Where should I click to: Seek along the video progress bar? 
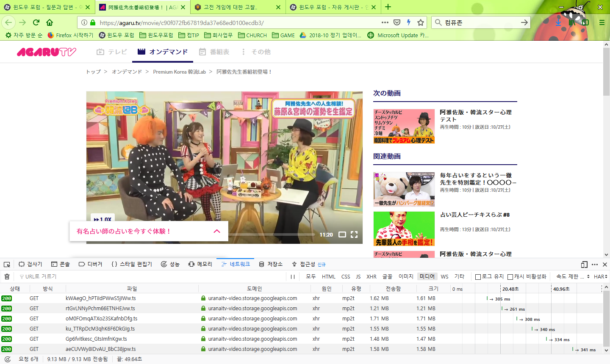(271, 234)
